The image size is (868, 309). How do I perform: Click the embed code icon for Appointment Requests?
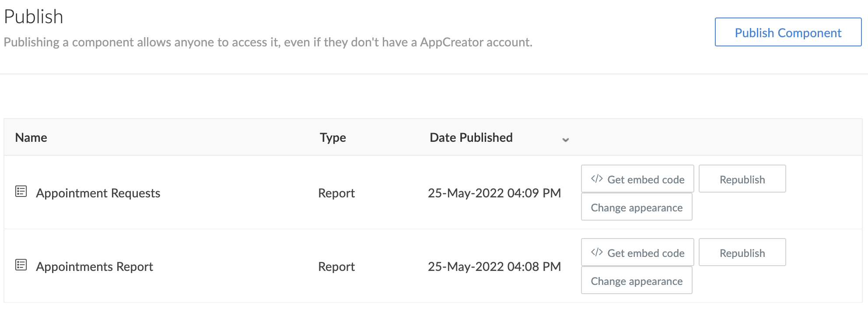pyautogui.click(x=597, y=179)
